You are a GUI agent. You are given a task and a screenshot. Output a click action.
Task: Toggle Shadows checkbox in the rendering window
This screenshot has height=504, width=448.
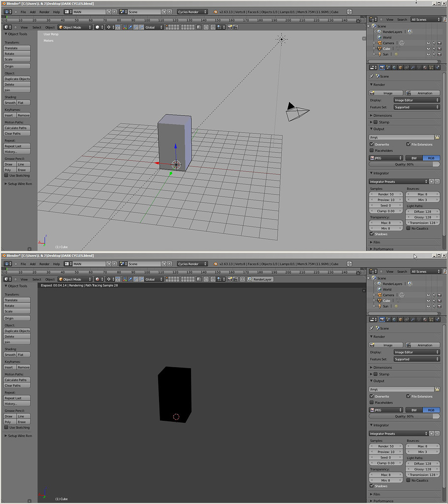click(x=372, y=486)
